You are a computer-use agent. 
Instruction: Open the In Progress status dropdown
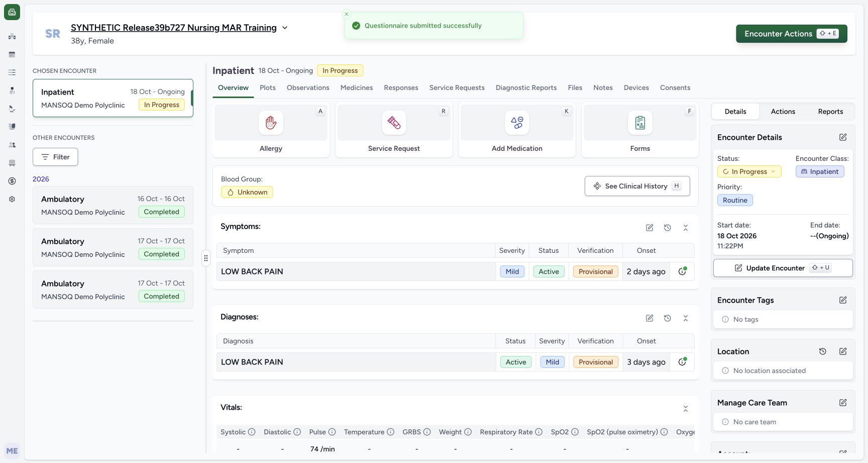[749, 171]
